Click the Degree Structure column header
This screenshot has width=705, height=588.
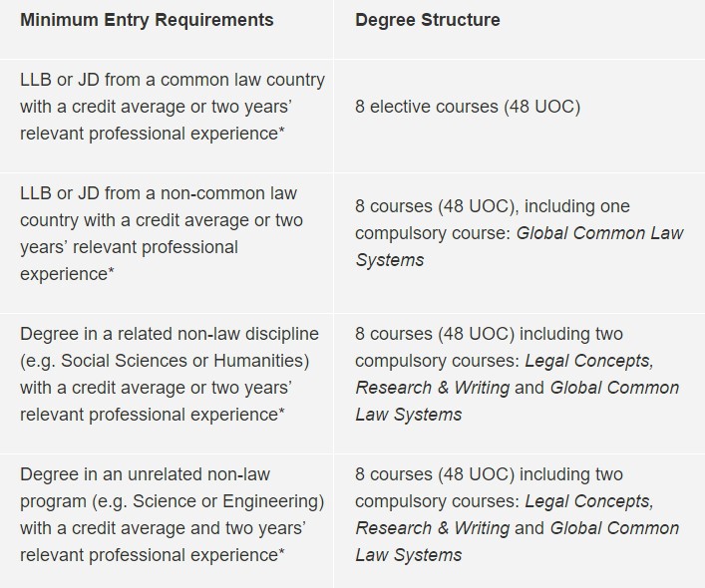427,20
